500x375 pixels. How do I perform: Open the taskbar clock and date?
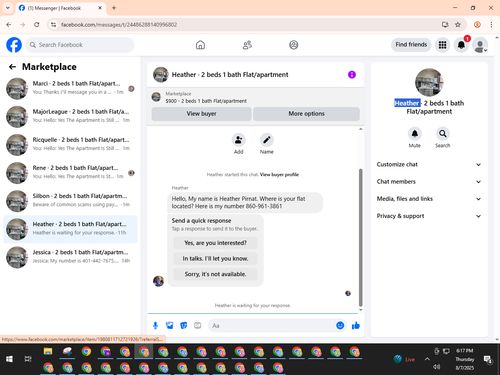(465, 359)
